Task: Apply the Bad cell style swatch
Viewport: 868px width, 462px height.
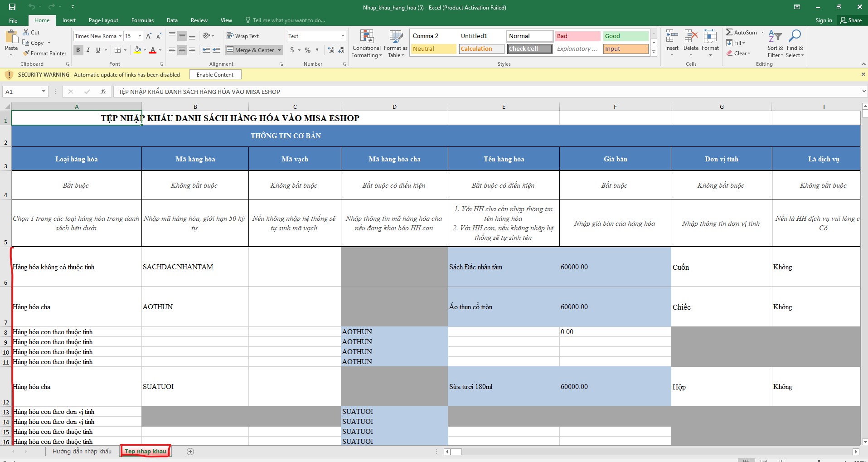Action: pyautogui.click(x=577, y=36)
